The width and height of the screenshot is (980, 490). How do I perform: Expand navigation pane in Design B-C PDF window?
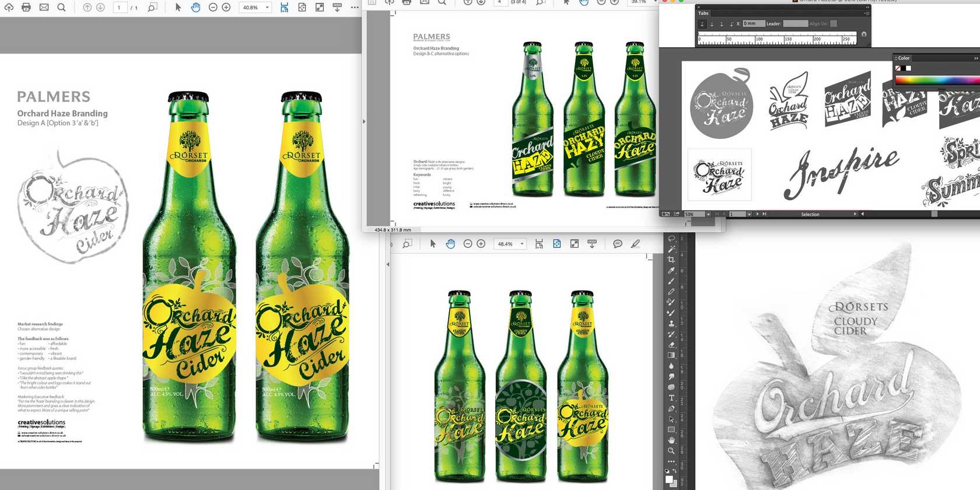(x=364, y=121)
